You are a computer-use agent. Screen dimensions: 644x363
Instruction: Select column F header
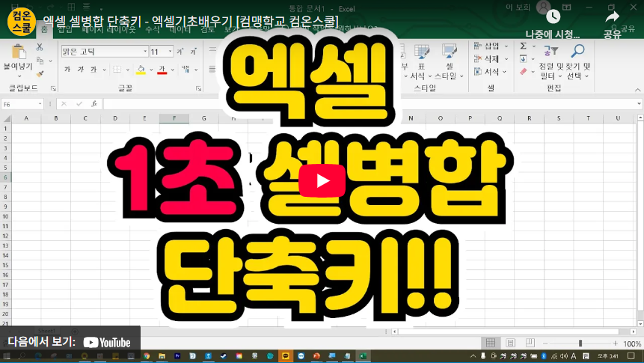174,118
